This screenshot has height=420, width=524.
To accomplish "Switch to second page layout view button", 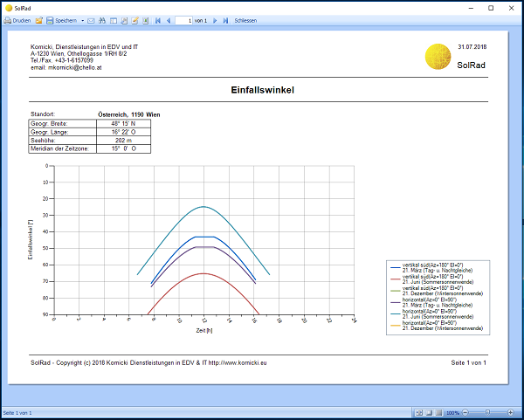I will tap(429, 412).
